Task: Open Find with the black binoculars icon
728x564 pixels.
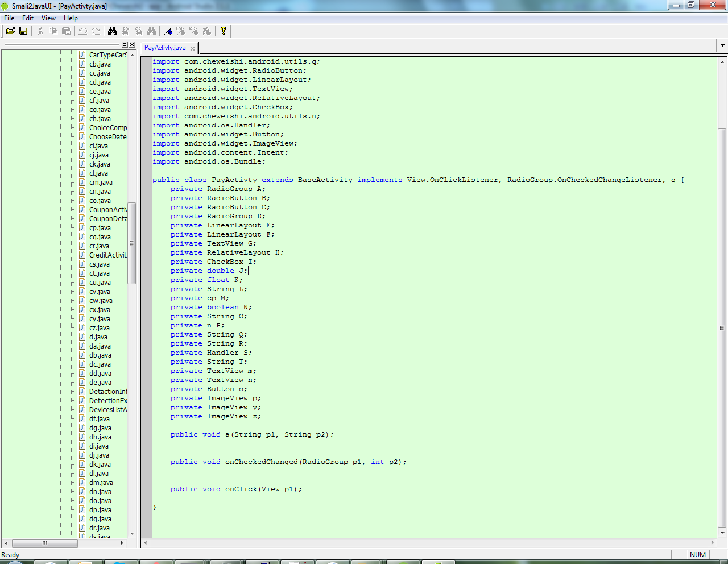Action: point(112,31)
